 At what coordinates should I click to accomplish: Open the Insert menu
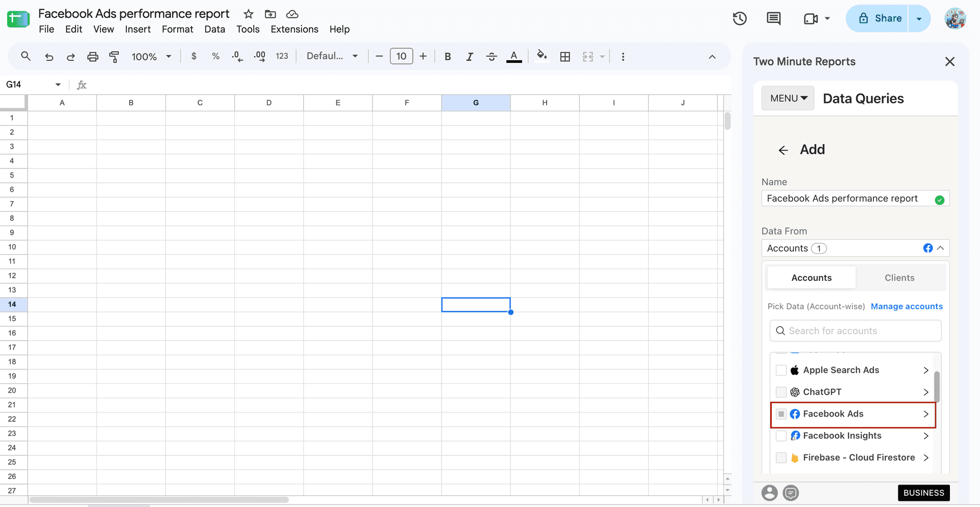pos(138,30)
